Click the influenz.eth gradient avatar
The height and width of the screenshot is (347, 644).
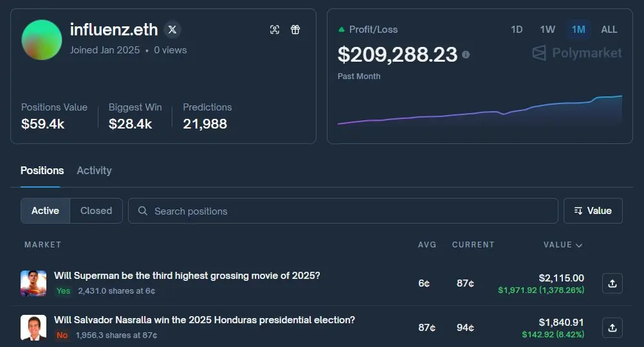click(41, 40)
